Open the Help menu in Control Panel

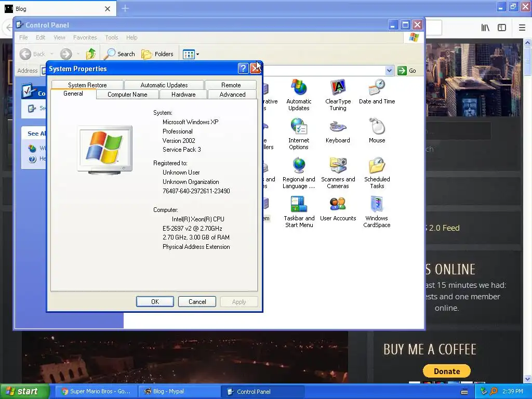pyautogui.click(x=131, y=37)
